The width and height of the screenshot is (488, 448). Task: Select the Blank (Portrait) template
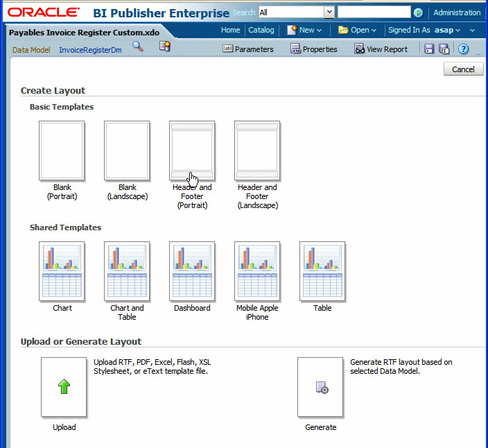62,150
